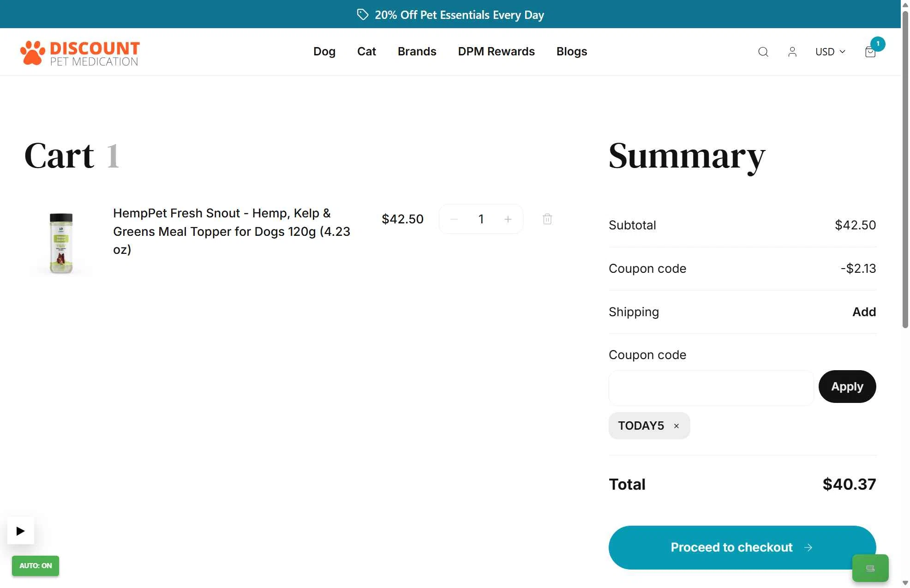Open HempPet Fresh Snout product title link
Screen dimensions: 910x588
click(x=232, y=231)
